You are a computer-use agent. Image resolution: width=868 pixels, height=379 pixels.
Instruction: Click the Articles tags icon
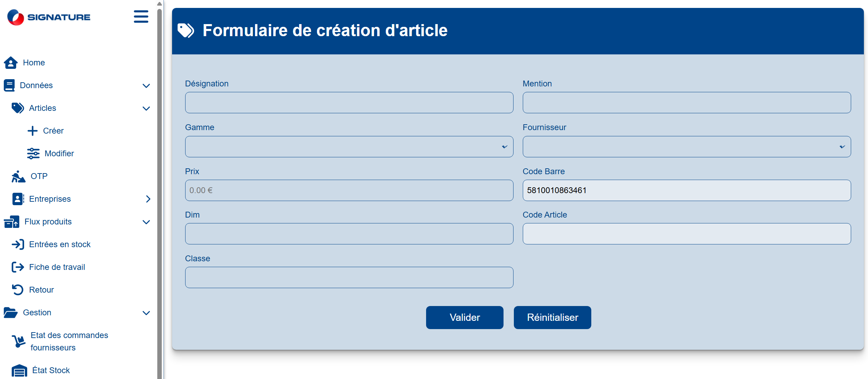(x=18, y=108)
